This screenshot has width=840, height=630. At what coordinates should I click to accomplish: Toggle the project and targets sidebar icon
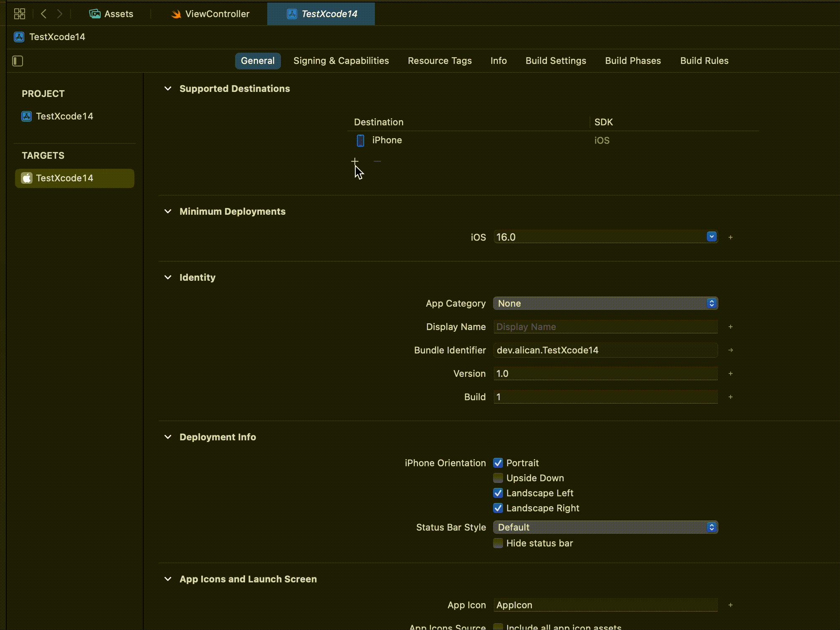coord(18,61)
